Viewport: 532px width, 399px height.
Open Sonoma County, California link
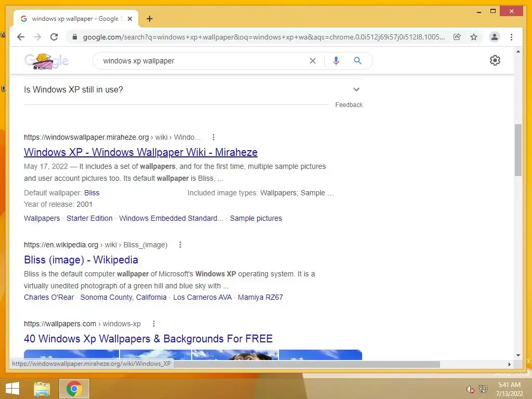pos(124,297)
